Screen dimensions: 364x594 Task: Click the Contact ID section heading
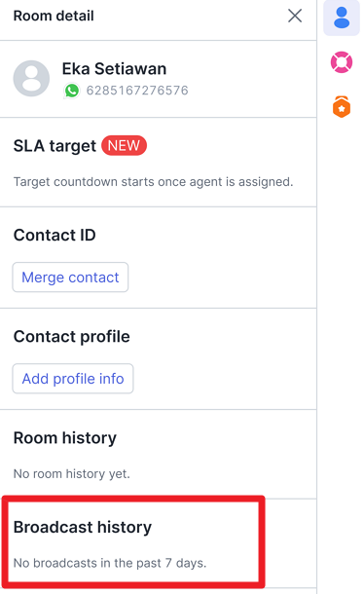(55, 235)
